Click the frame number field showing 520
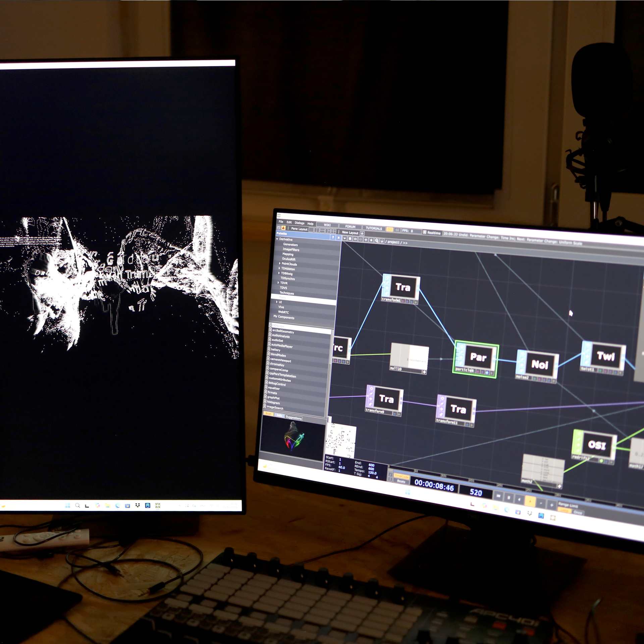Viewport: 644px width, 644px height. pyautogui.click(x=476, y=492)
